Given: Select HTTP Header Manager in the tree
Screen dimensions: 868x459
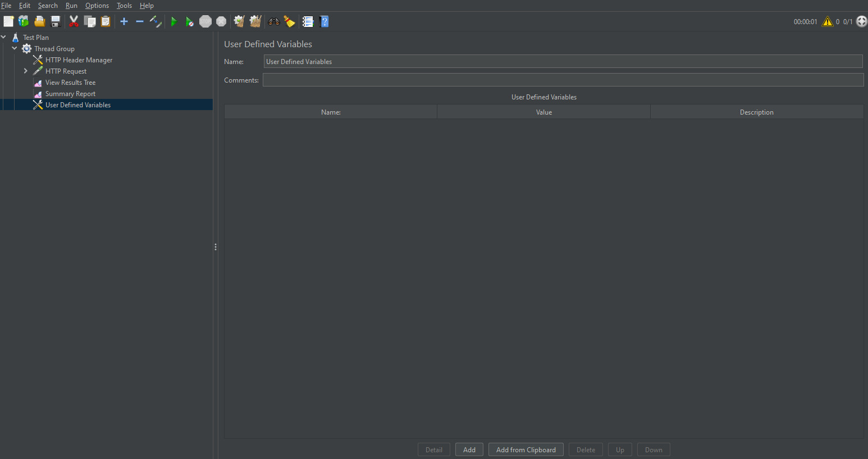Looking at the screenshot, I should tap(79, 60).
